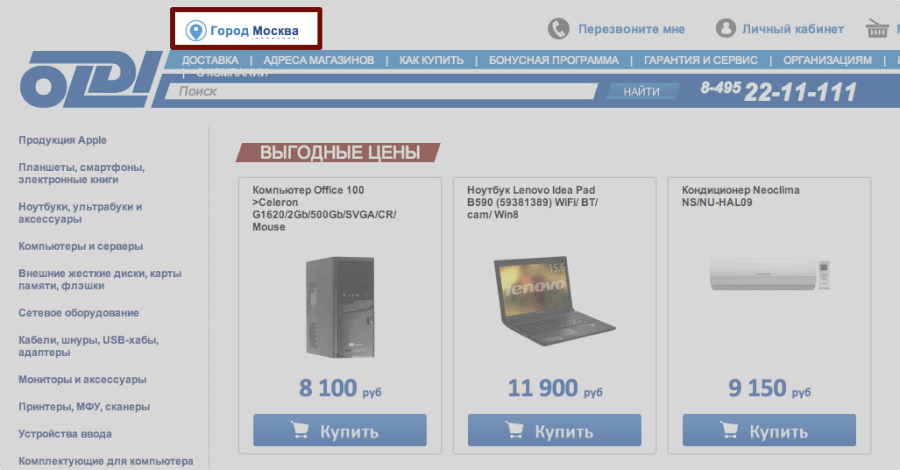The height and width of the screenshot is (470, 900).
Task: Open ГАРАНТИЯ И СЕРВИС menu item
Action: coord(700,60)
